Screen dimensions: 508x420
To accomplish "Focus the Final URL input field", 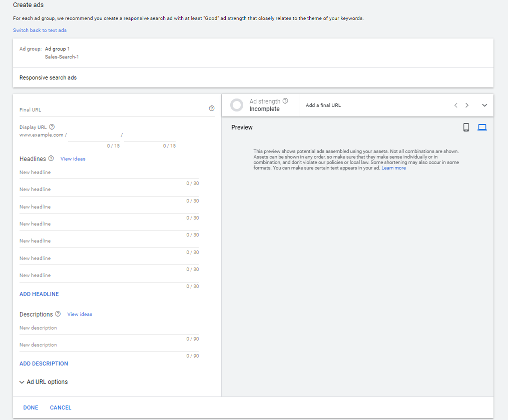I will point(110,109).
